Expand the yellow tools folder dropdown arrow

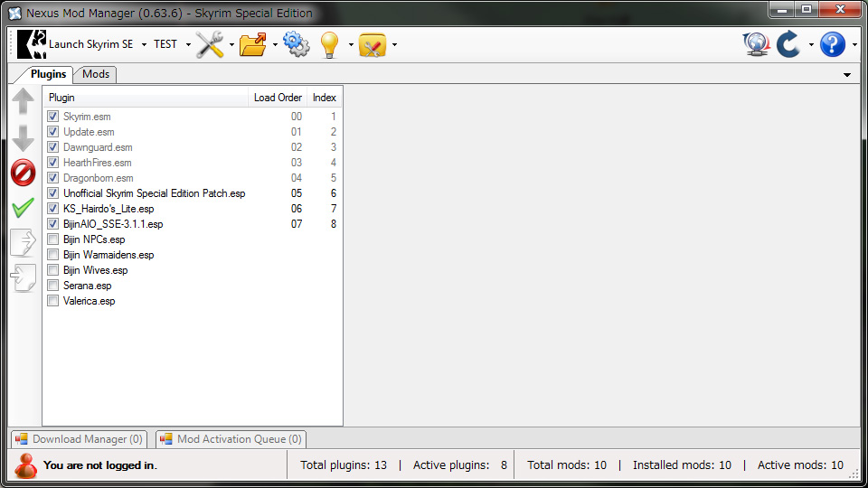[x=394, y=45]
